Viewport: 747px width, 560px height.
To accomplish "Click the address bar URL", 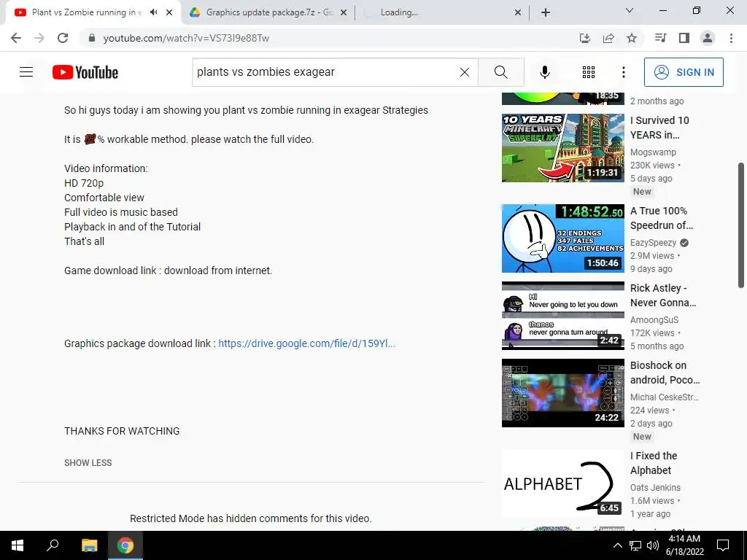I will point(186,38).
